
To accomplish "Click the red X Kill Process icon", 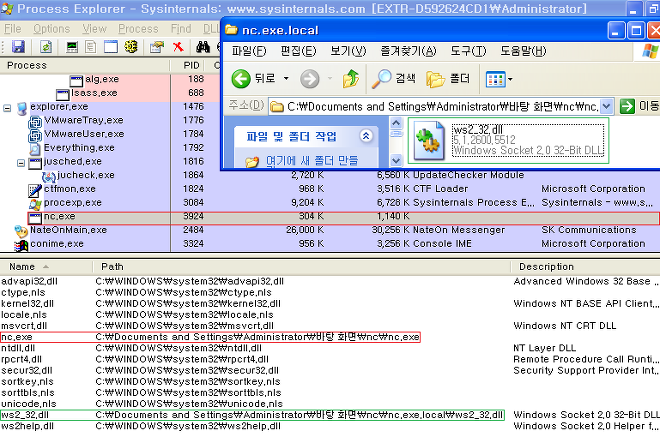I will pos(178,47).
